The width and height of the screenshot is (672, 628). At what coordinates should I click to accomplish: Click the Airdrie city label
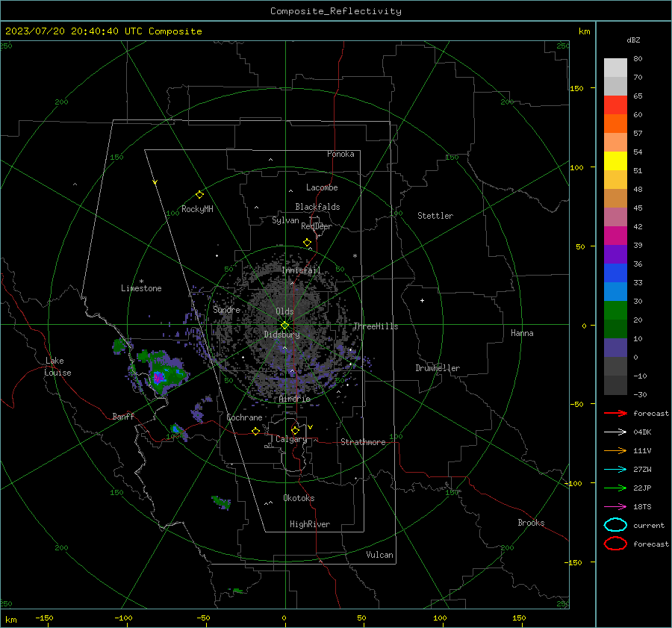294,399
